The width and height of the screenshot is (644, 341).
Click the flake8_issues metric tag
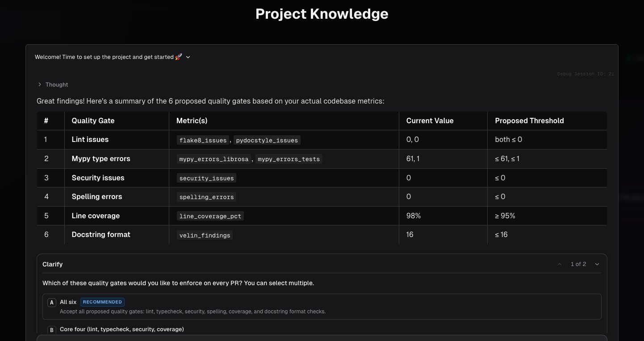click(203, 140)
